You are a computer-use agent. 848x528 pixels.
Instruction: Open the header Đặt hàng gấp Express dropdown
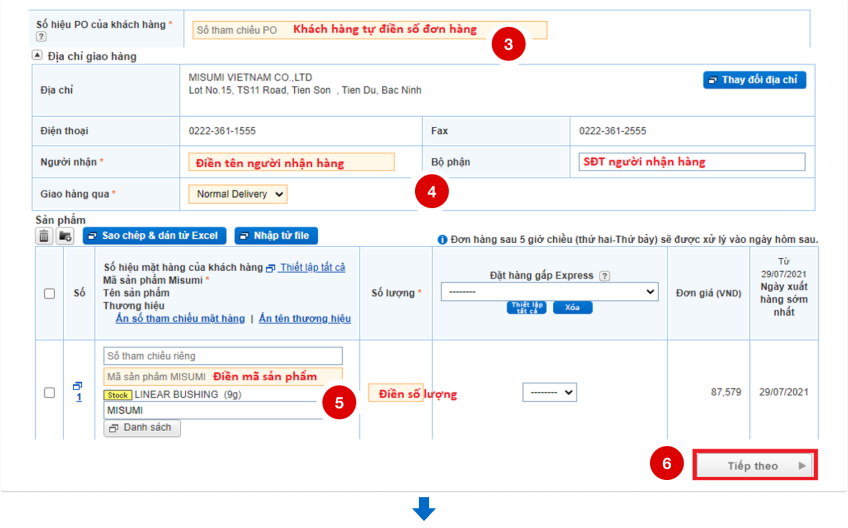(550, 292)
